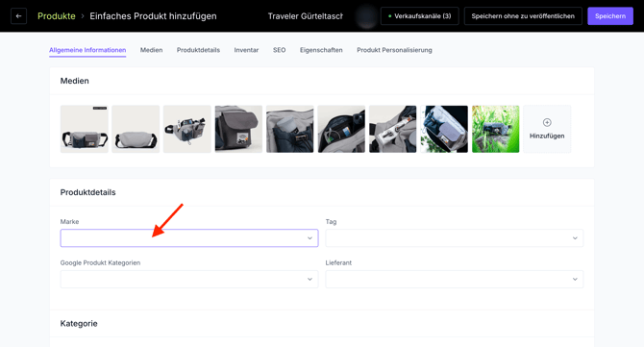
Task: Click the Einfaches Produkt hinzufügen title
Action: click(153, 16)
